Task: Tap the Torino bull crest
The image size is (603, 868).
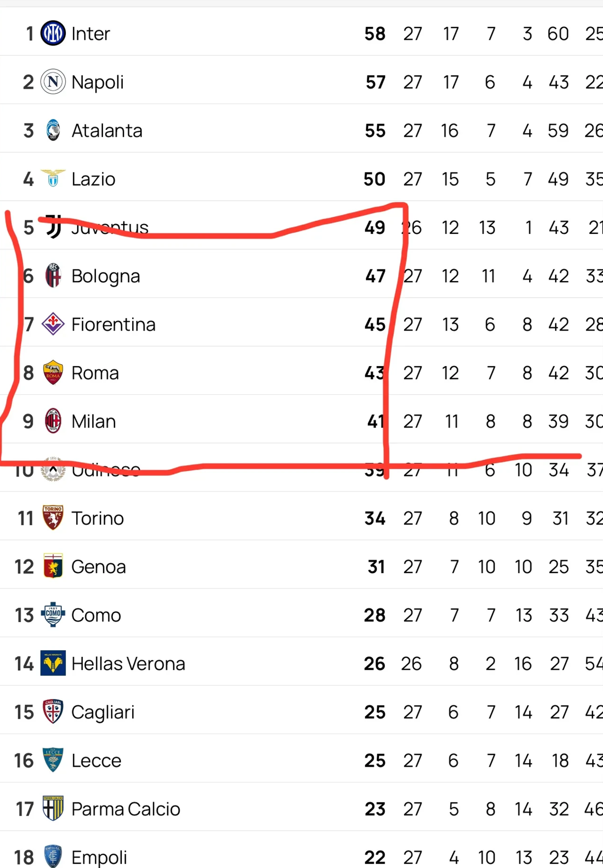Action: (x=53, y=518)
